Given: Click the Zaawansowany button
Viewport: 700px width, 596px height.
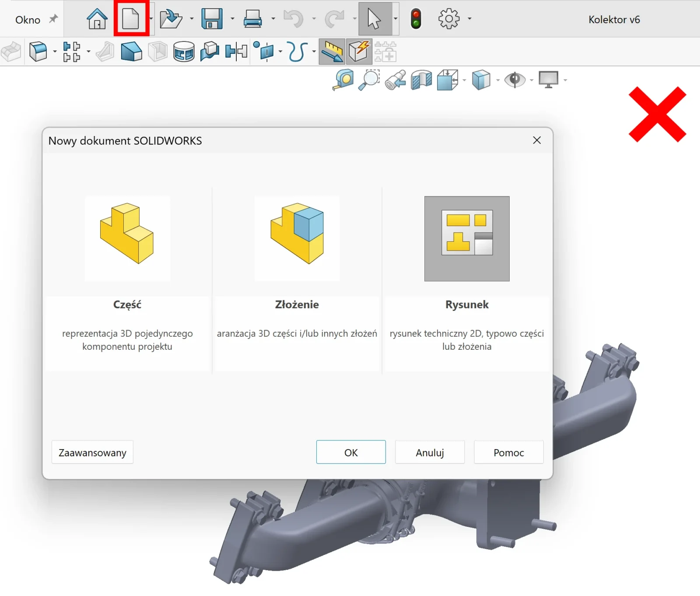Looking at the screenshot, I should pyautogui.click(x=92, y=452).
